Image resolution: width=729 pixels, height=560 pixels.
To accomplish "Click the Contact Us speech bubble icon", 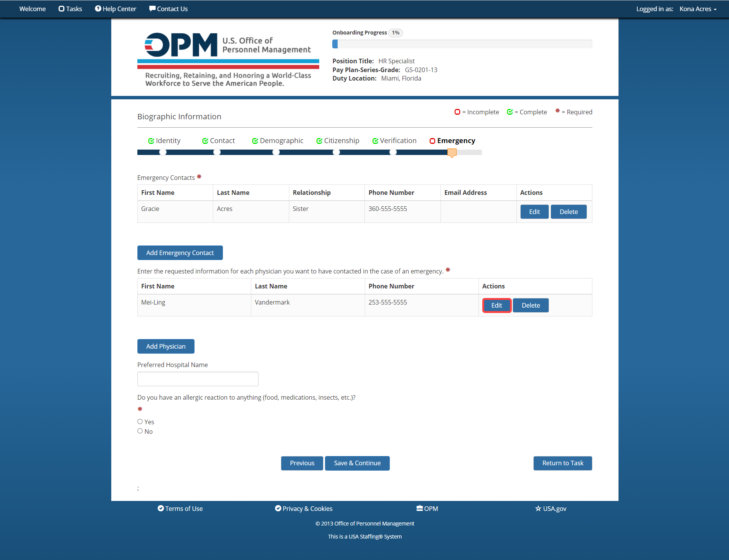I will [152, 8].
